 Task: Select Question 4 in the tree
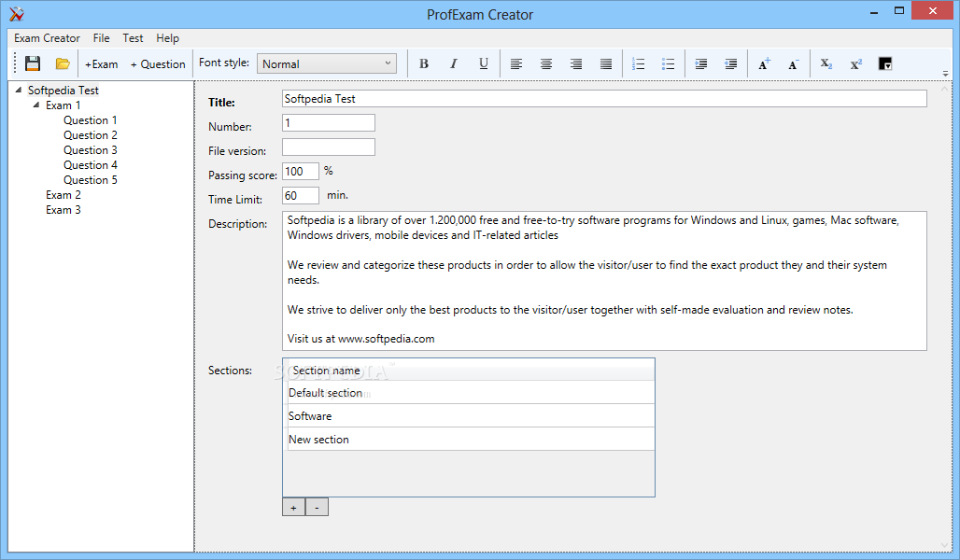pyautogui.click(x=90, y=165)
